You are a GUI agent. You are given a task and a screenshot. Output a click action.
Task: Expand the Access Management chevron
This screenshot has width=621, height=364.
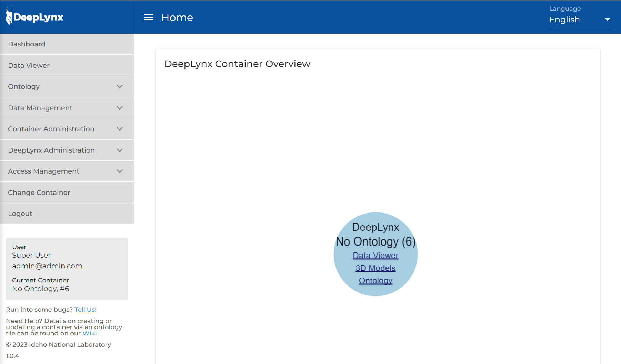coord(120,171)
